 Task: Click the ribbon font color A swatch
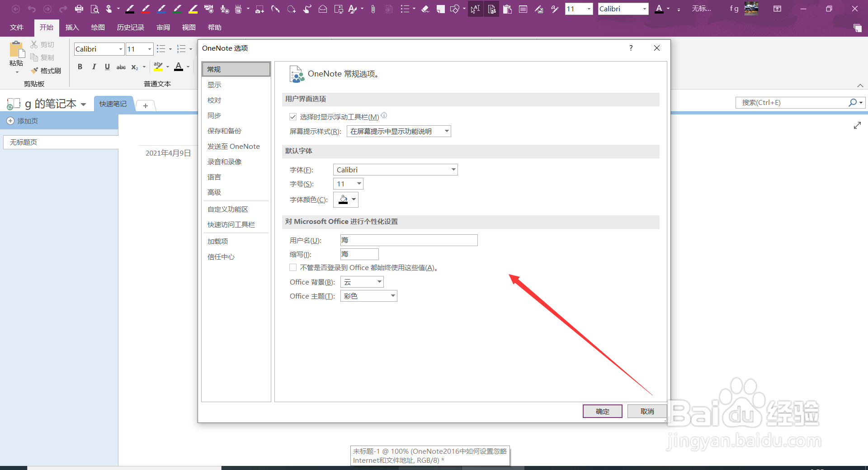pos(179,66)
